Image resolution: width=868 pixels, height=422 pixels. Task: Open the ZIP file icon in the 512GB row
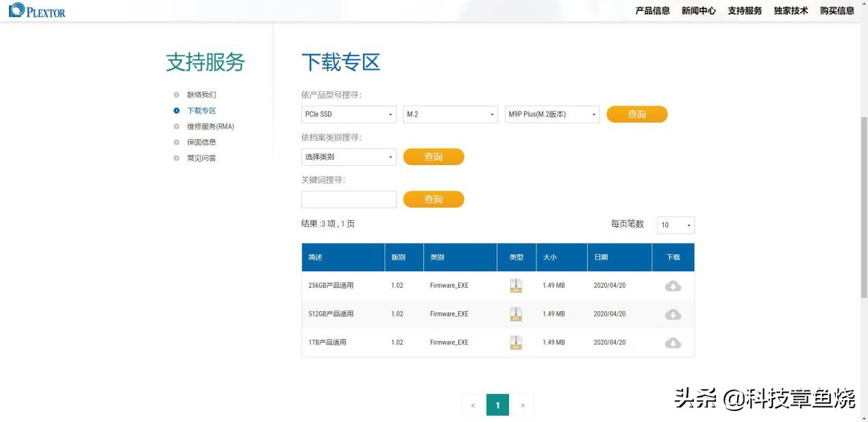point(516,314)
